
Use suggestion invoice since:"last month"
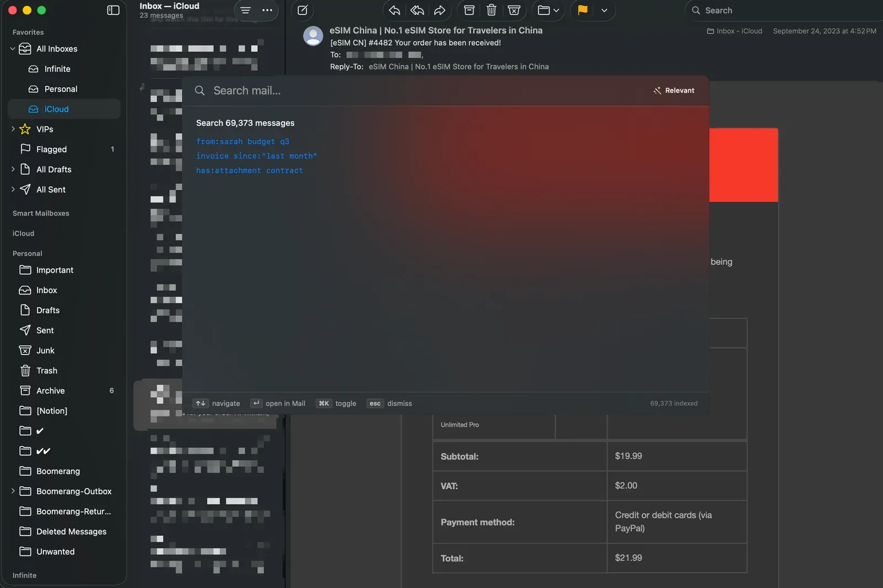[257, 156]
